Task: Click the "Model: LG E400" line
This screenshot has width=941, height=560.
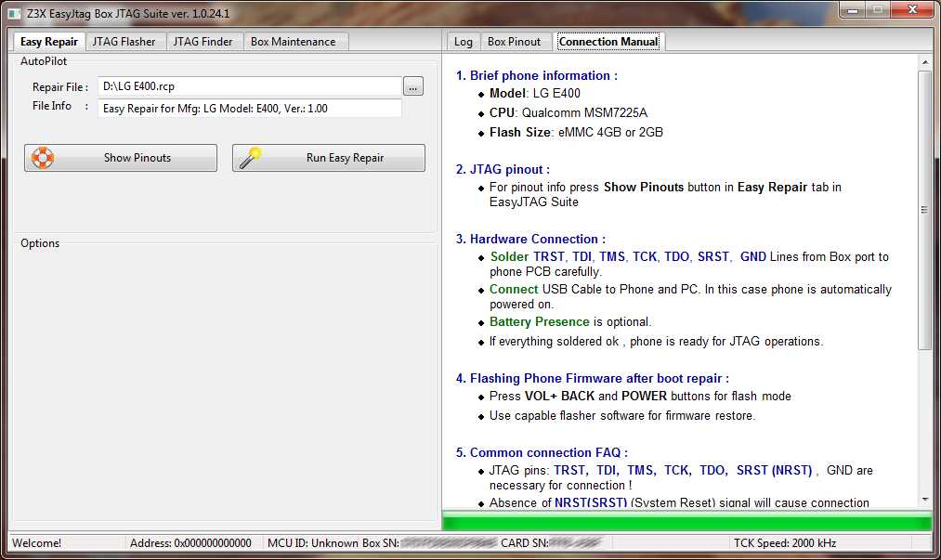Action: [x=535, y=93]
